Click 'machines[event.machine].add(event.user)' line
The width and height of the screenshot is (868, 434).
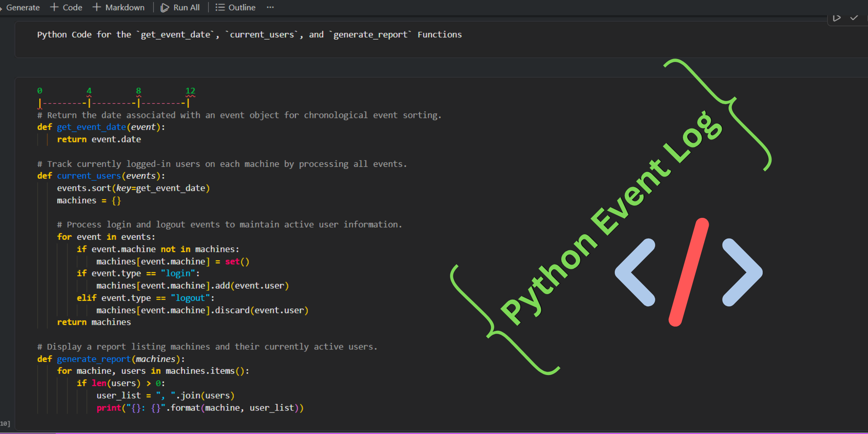pyautogui.click(x=193, y=285)
